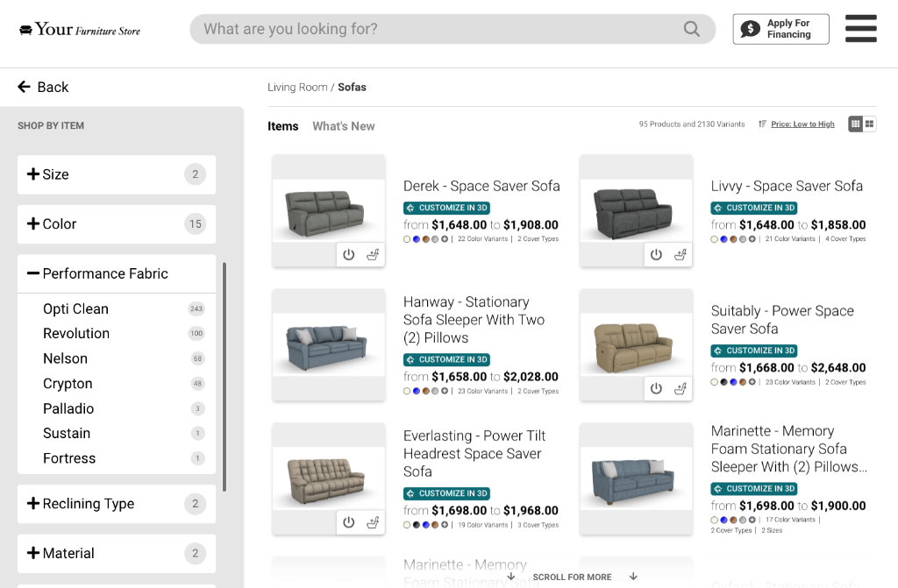Image resolution: width=898 pixels, height=588 pixels.
Task: Click the Back arrow icon
Action: [x=24, y=87]
